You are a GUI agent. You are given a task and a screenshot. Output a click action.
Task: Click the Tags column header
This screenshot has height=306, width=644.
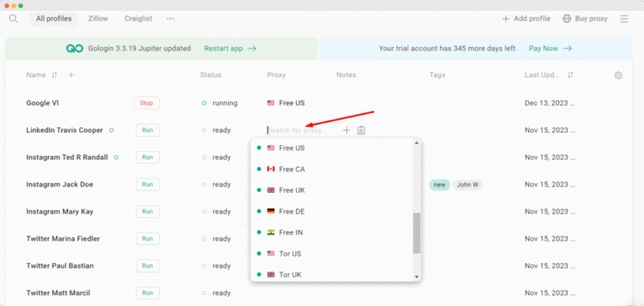[x=438, y=75]
